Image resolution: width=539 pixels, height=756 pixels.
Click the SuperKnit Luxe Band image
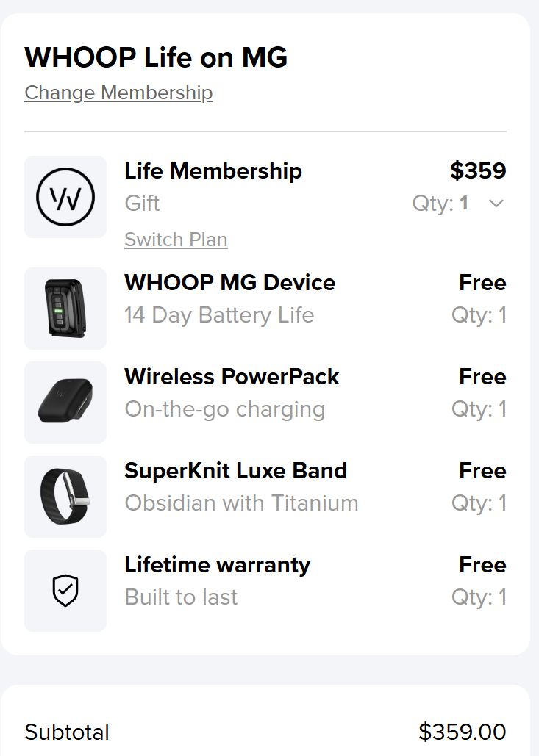65,497
